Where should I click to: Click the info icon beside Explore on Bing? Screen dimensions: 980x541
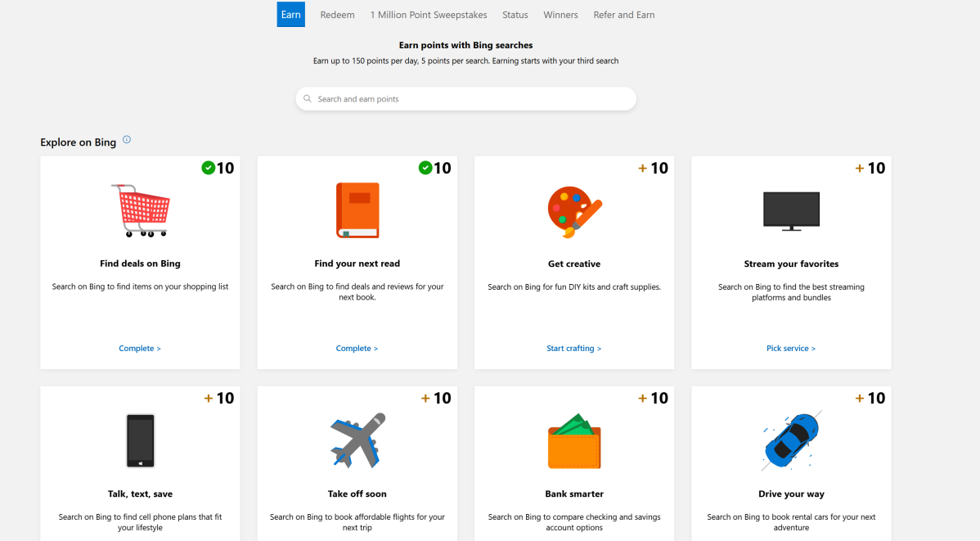coord(127,140)
